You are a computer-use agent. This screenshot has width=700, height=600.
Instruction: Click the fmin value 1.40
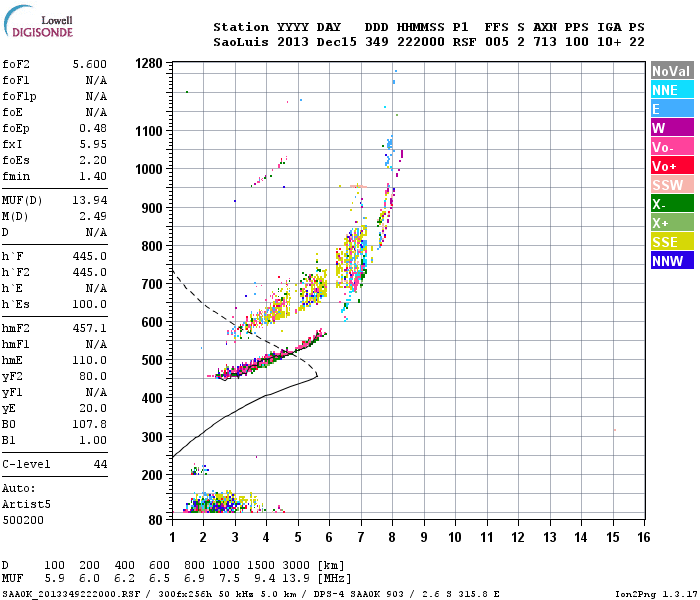tap(93, 176)
